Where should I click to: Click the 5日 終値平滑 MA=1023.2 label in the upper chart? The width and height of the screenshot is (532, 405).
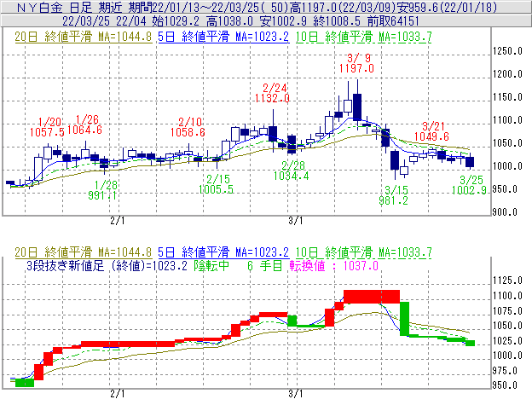(223, 37)
